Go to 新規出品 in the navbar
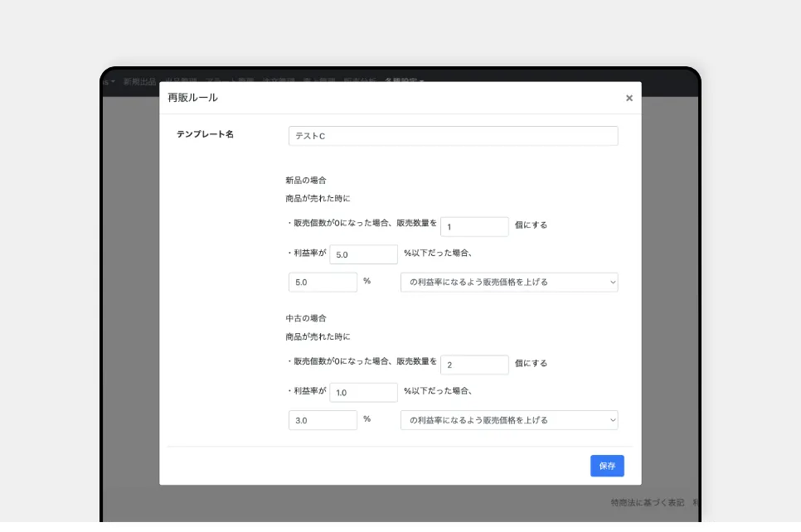Screen dimensions: 801x532 point(139,81)
